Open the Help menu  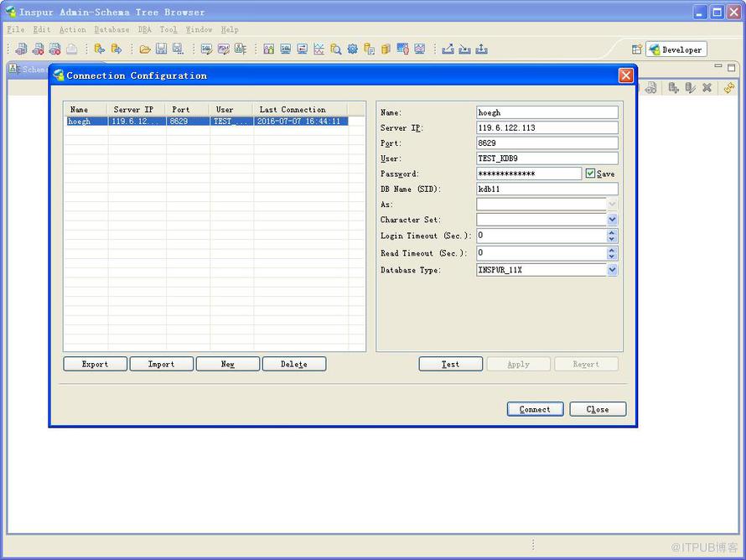tap(230, 29)
